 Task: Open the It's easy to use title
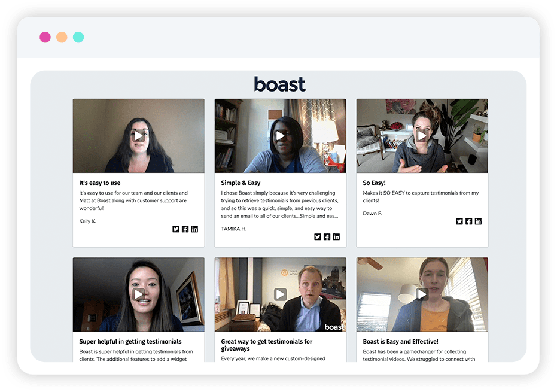pos(100,183)
